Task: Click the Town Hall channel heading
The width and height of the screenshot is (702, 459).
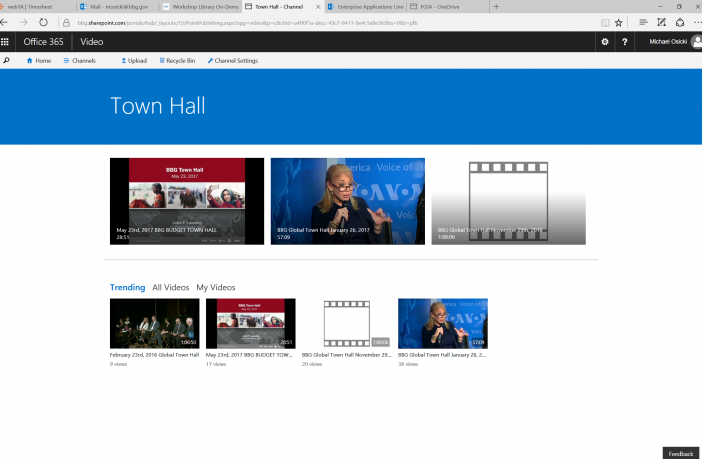Action: click(158, 106)
